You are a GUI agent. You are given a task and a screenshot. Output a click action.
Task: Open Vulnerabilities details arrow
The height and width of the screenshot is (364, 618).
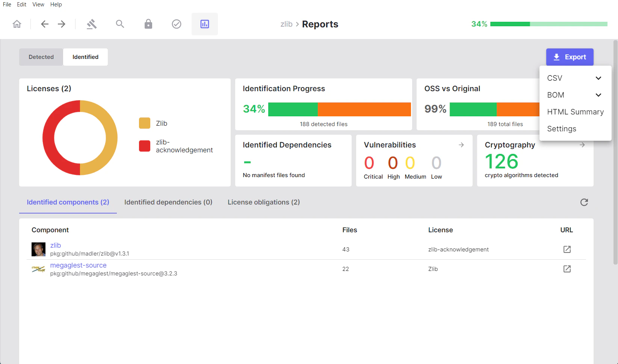461,145
